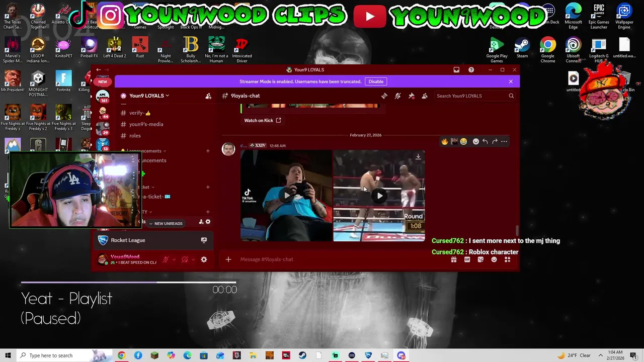The height and width of the screenshot is (362, 644).
Task: Open the gift Nitro icon in message bar
Action: pyautogui.click(x=454, y=259)
